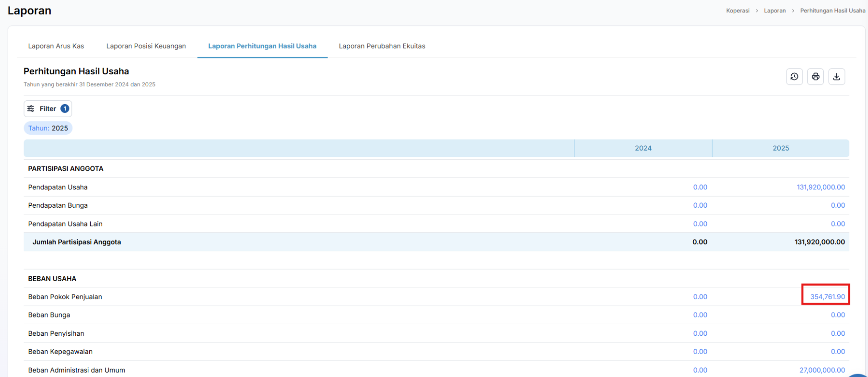868x377 pixels.
Task: Open Pendapatan Usaha 2025 value 131,920,000.00
Action: pos(821,187)
